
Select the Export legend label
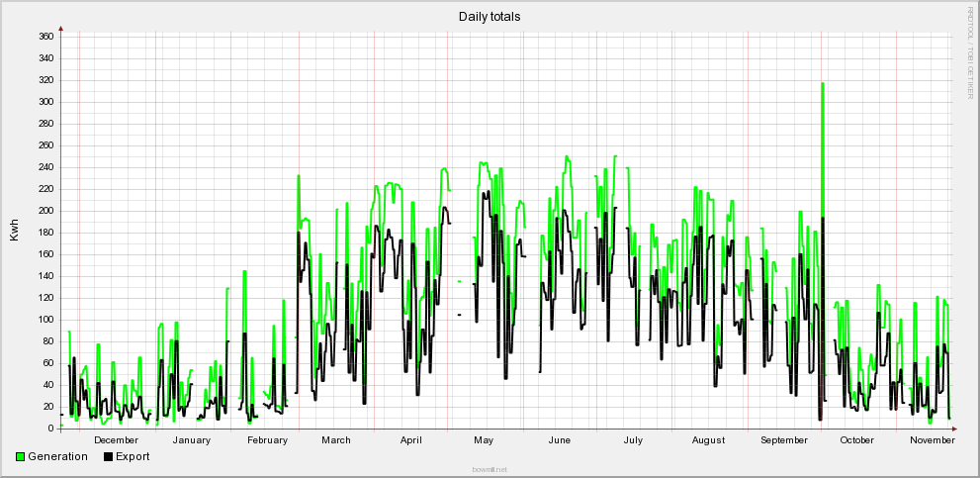(133, 456)
